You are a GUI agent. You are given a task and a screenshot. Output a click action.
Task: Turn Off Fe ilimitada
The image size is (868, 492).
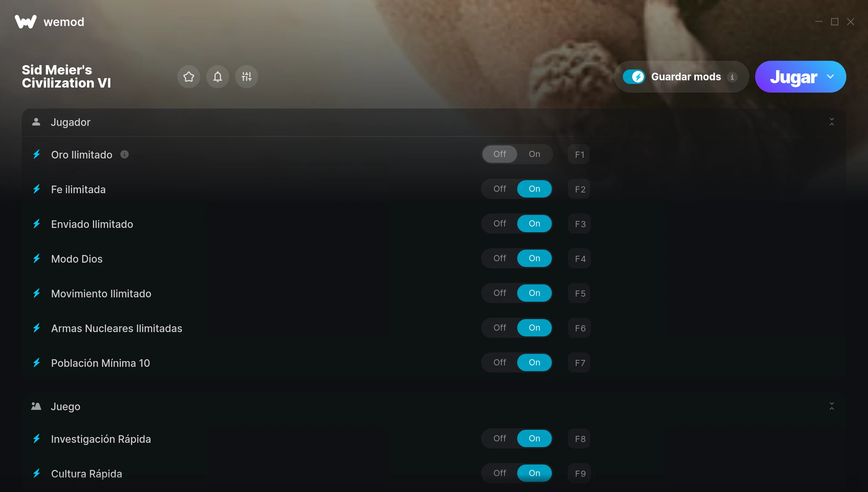(x=500, y=189)
